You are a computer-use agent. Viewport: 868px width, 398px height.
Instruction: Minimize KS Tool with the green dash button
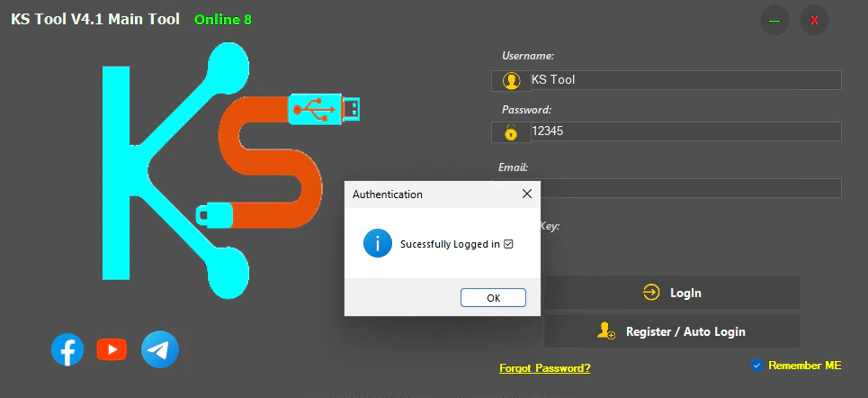tap(774, 20)
